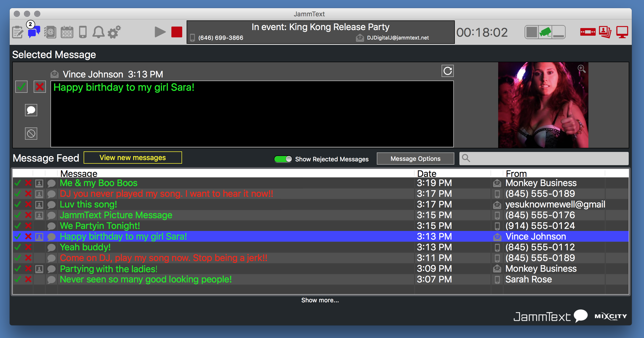
Task: Reject the selected message with red X
Action: (x=40, y=87)
